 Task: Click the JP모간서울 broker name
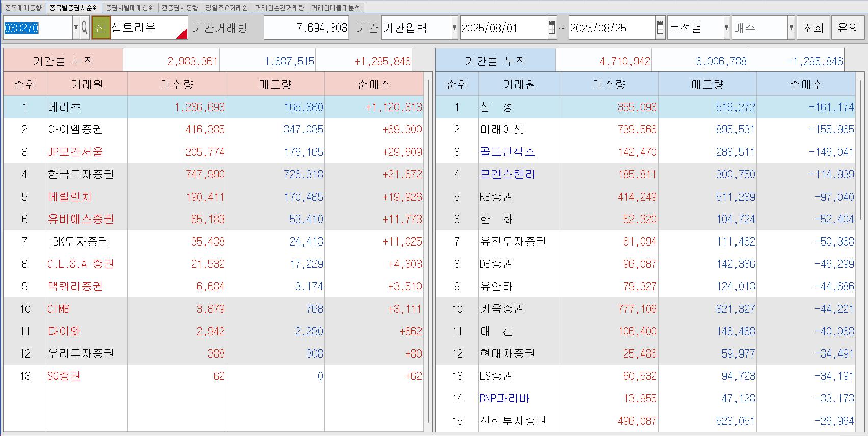click(x=75, y=152)
